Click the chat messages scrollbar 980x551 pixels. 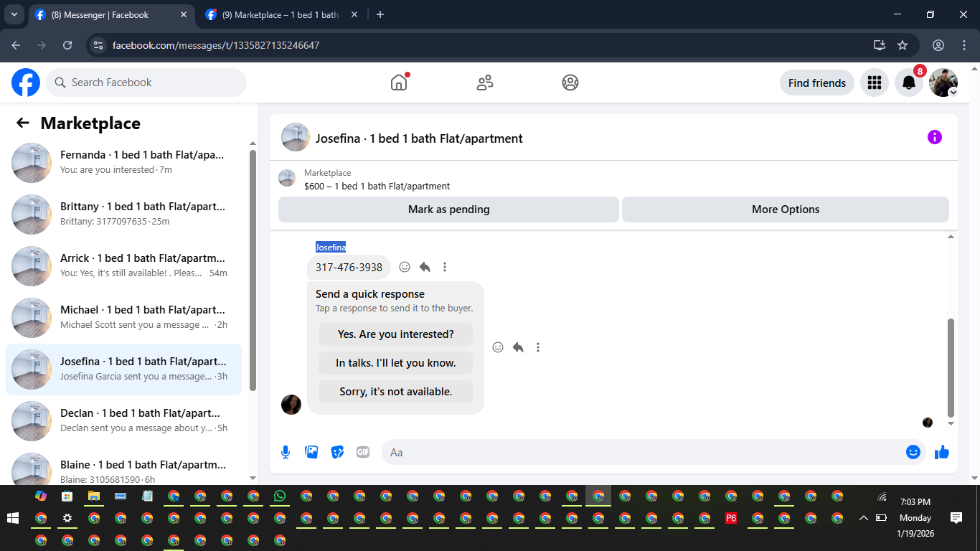tap(951, 367)
